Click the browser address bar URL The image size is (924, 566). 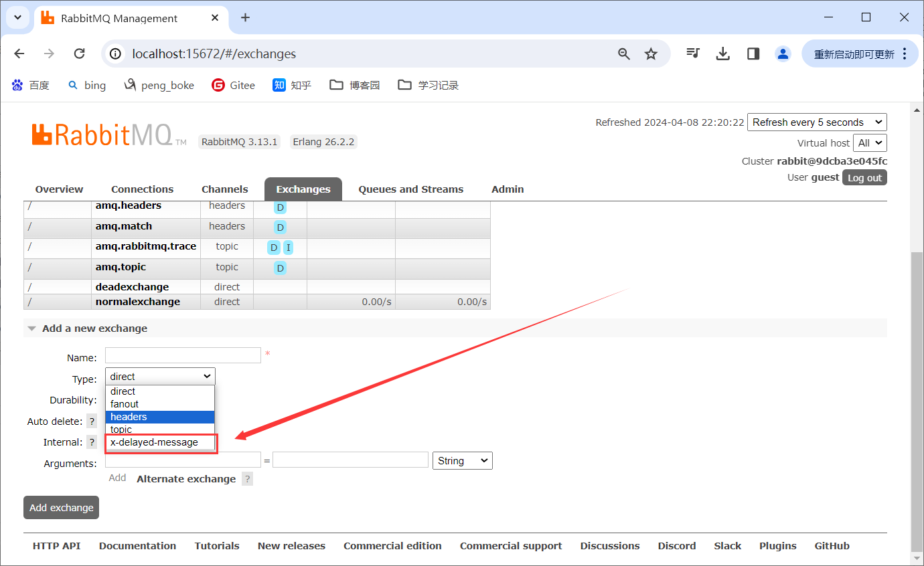tap(214, 54)
